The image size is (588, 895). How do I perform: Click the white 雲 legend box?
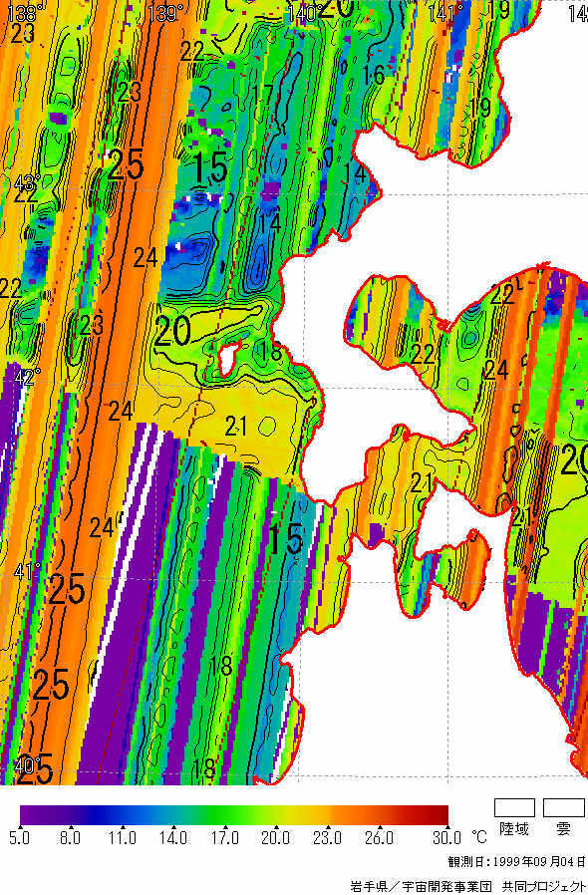click(564, 807)
